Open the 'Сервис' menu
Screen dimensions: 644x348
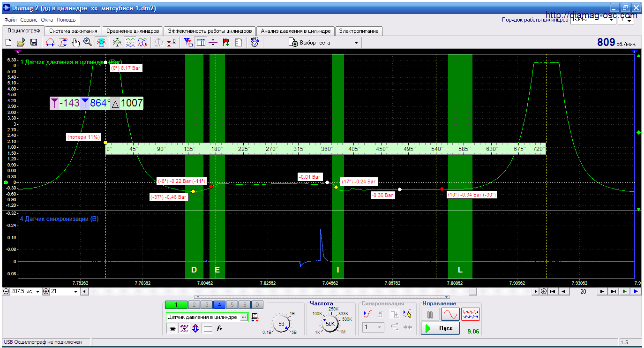coord(29,20)
